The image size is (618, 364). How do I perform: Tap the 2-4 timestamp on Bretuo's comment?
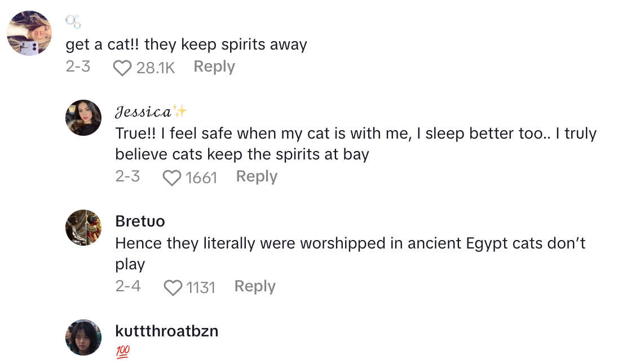(128, 286)
